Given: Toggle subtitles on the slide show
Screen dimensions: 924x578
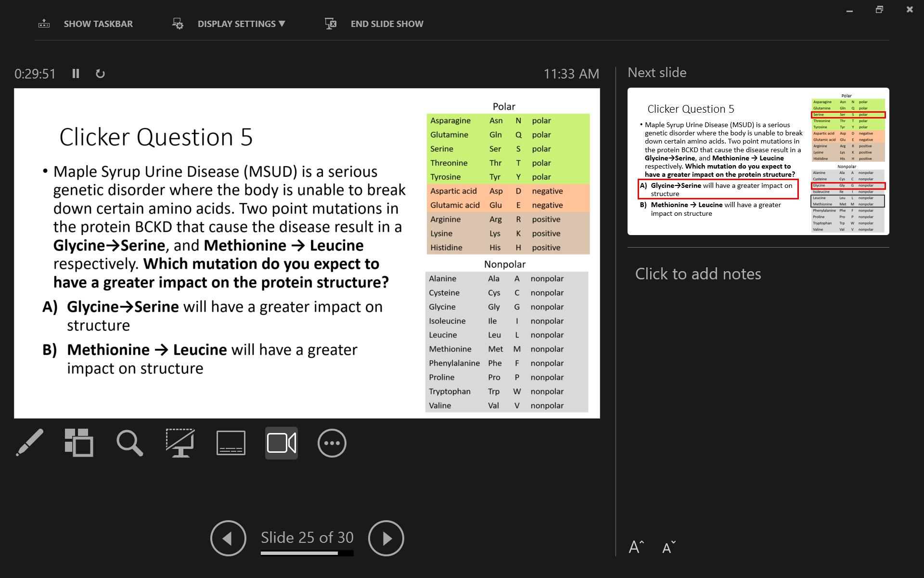Looking at the screenshot, I should [231, 443].
